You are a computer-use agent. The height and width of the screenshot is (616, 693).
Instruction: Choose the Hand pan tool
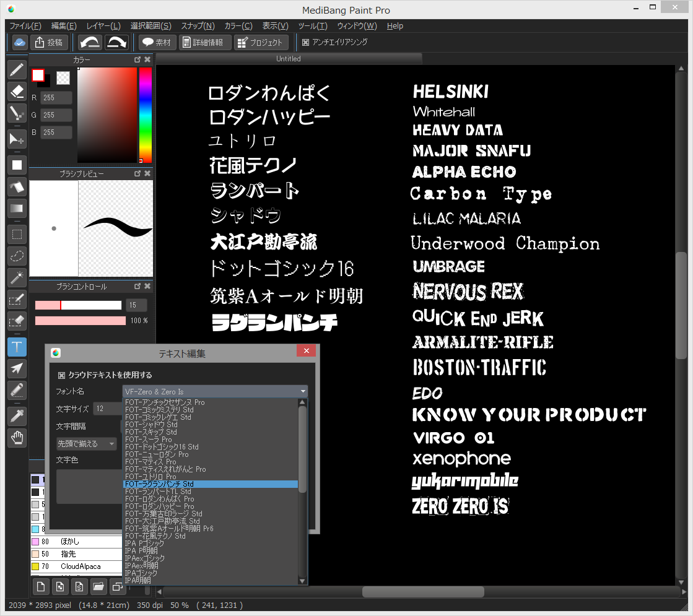coord(17,438)
